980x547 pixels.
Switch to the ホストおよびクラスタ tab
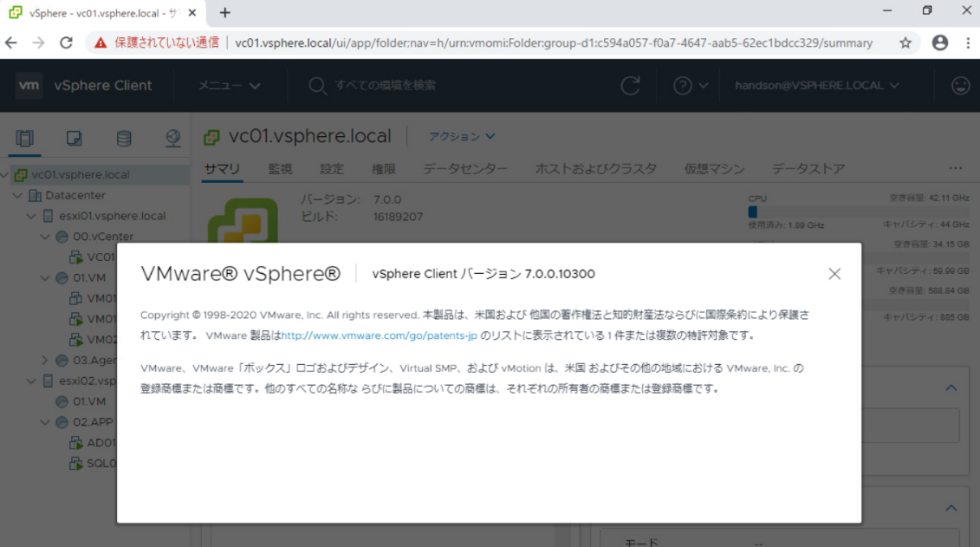(595, 169)
